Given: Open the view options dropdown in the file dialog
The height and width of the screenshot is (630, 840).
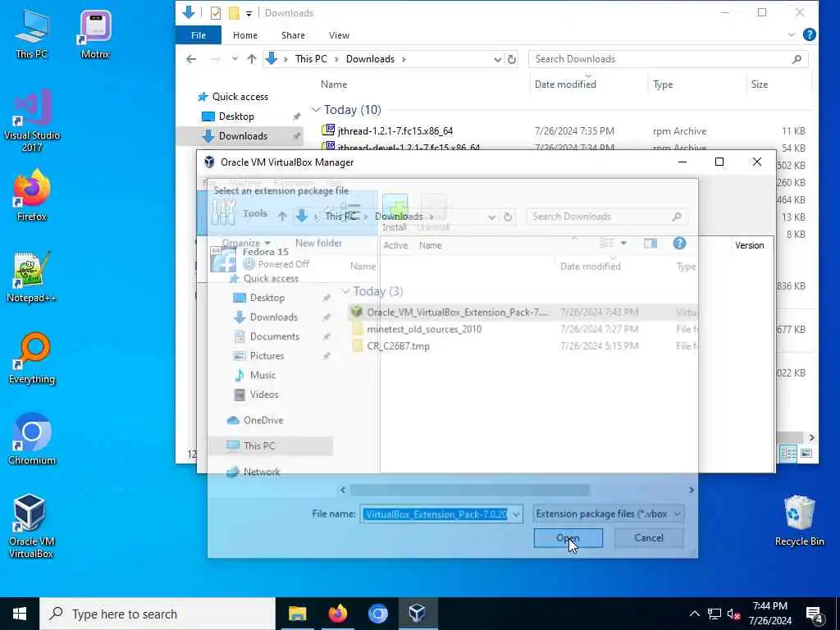Looking at the screenshot, I should (623, 243).
